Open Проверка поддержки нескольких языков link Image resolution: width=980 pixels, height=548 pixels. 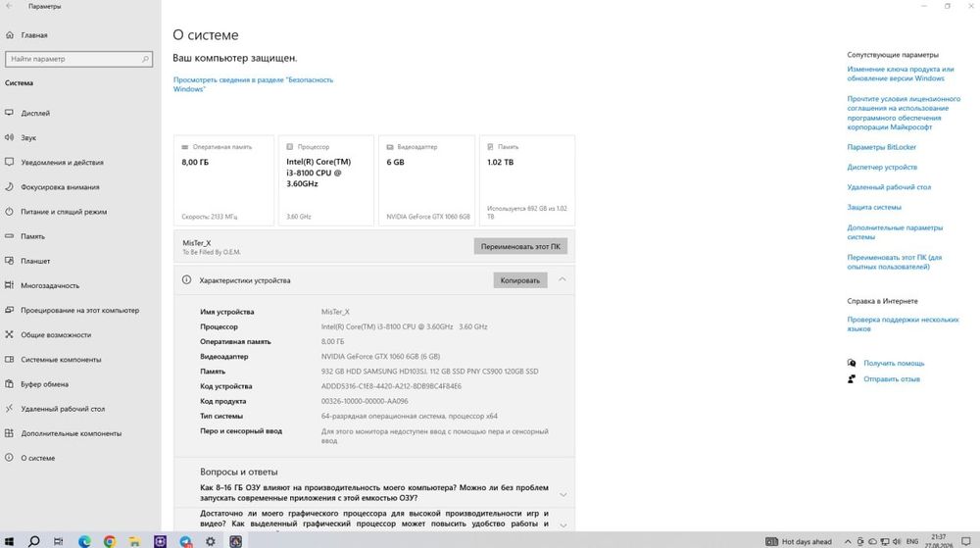pyautogui.click(x=903, y=324)
